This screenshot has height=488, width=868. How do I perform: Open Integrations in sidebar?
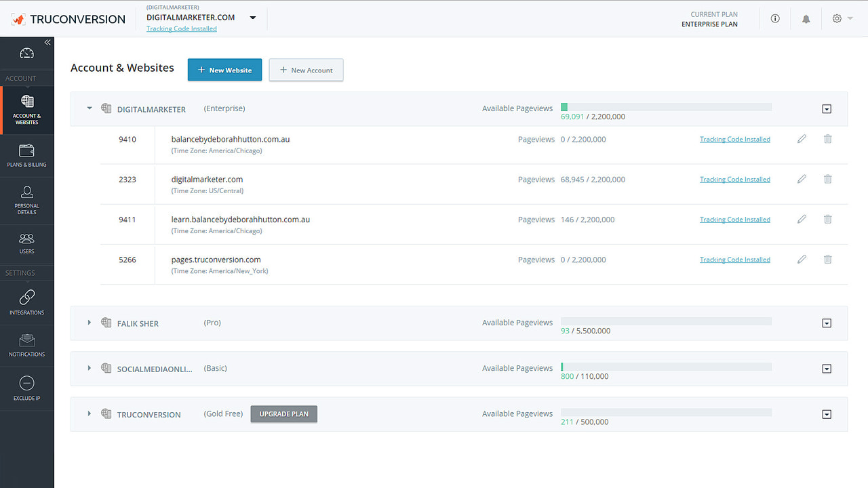(x=26, y=302)
